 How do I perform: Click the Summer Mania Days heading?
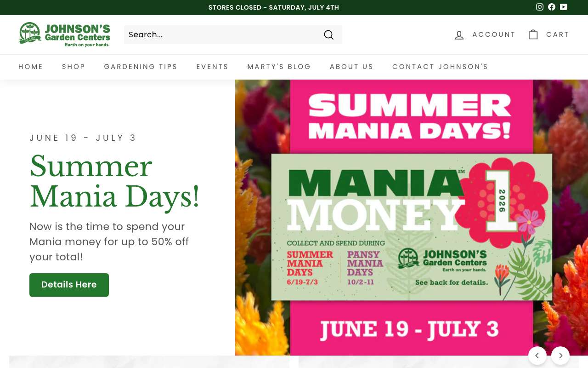click(x=115, y=181)
